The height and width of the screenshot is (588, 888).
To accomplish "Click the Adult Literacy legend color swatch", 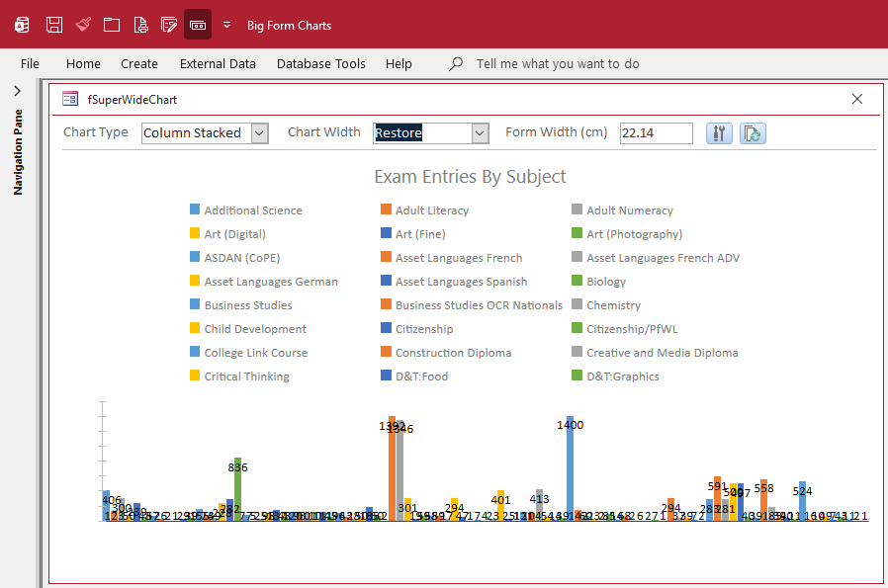I will coord(387,210).
